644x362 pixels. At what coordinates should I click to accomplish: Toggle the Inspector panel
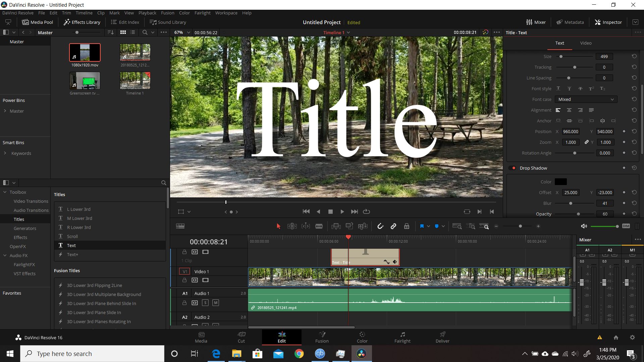(x=608, y=22)
